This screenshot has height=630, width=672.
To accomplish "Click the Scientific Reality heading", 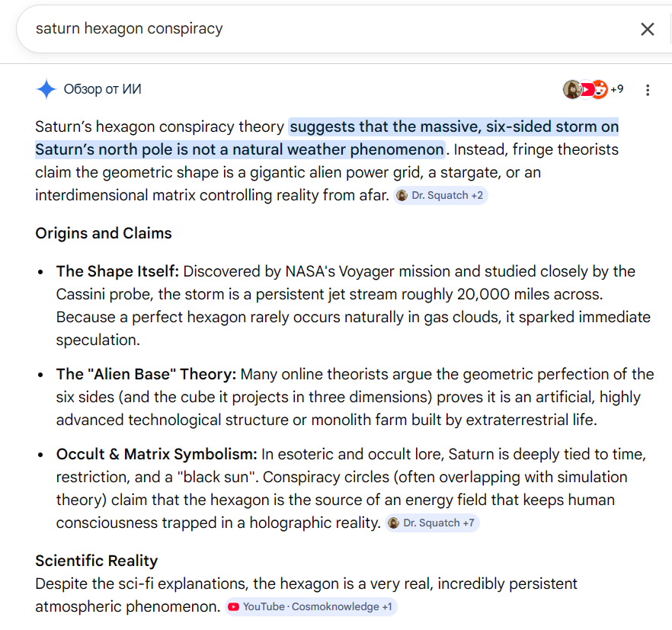I will tap(97, 561).
